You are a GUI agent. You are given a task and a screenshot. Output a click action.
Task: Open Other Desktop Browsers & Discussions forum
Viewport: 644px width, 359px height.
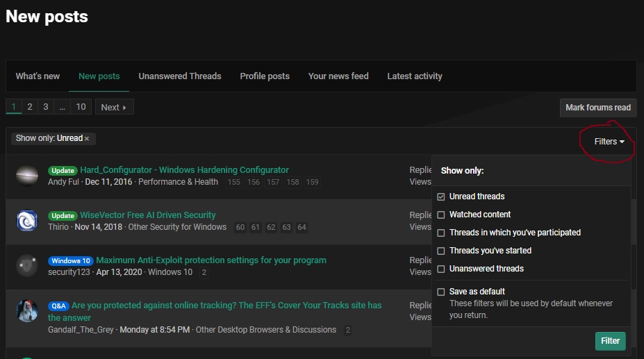(266, 330)
